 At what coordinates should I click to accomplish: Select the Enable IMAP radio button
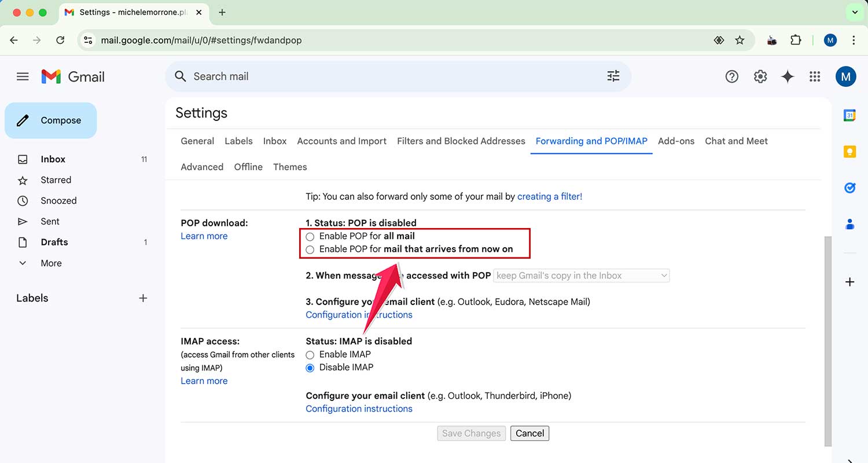point(310,354)
